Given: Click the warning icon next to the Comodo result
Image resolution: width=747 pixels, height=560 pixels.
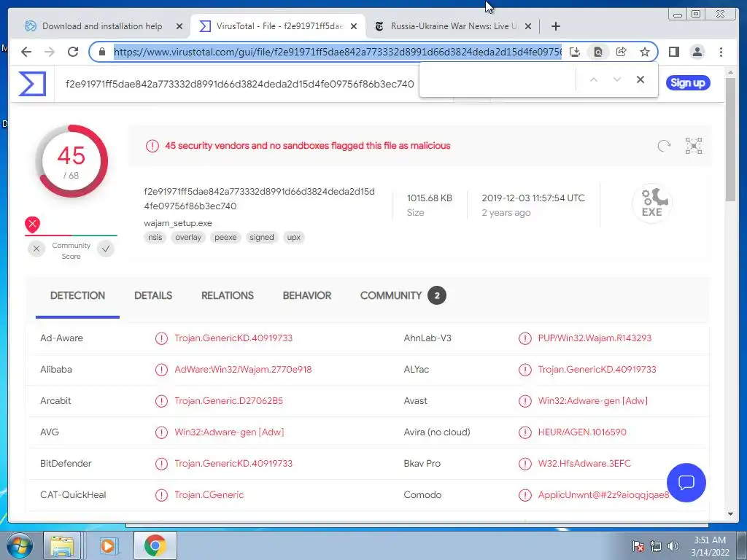Looking at the screenshot, I should coord(525,495).
